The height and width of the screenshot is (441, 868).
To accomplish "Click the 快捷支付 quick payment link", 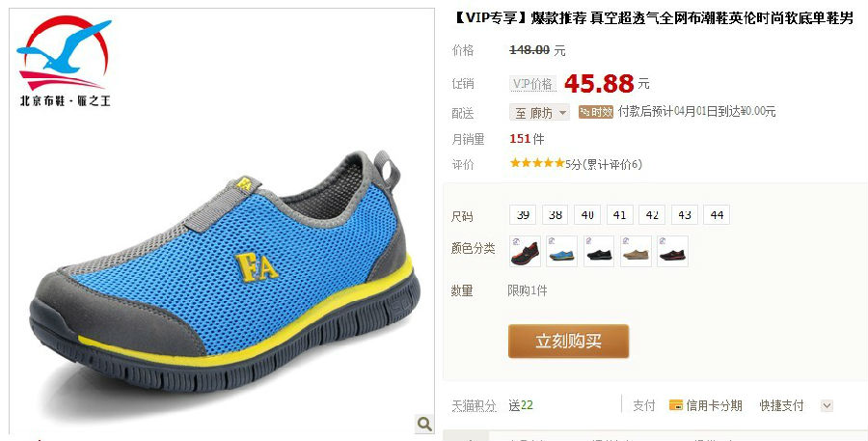I will coord(781,405).
